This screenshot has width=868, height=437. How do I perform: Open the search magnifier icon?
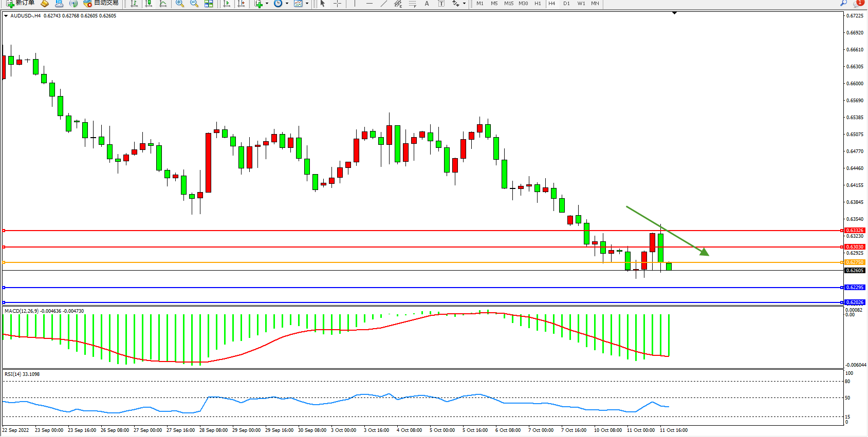843,3
